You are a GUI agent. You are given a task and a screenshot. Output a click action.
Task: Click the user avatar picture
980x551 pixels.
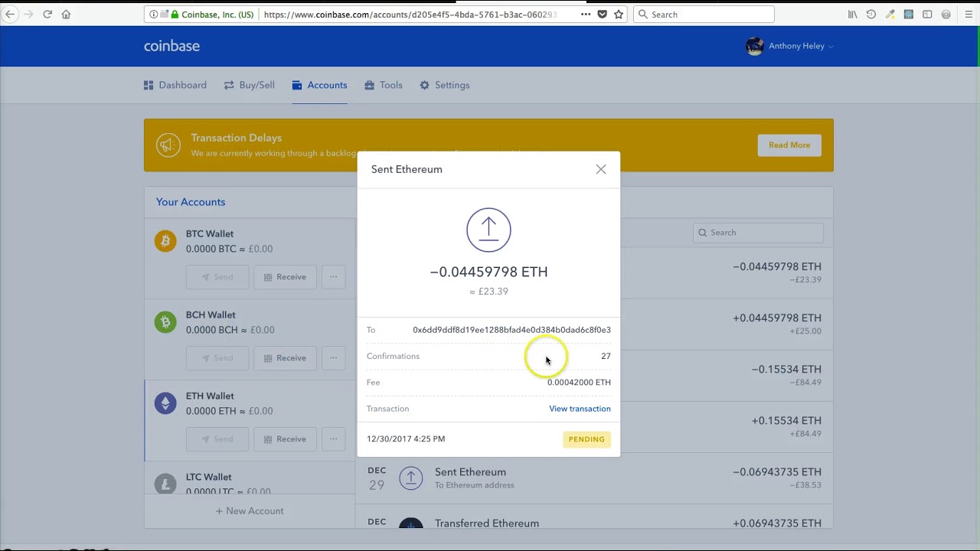click(754, 46)
